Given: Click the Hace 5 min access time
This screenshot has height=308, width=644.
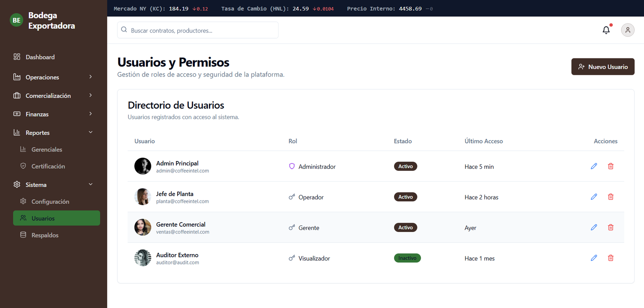Looking at the screenshot, I should [479, 167].
